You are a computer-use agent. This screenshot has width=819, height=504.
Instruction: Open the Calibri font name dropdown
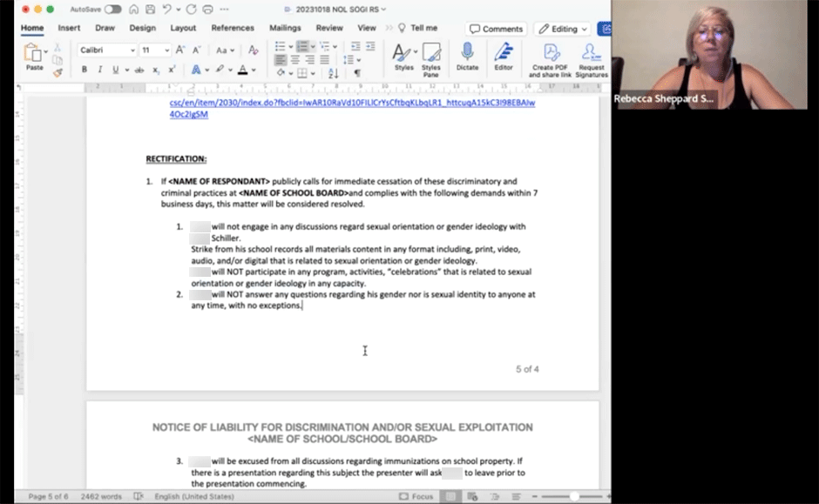132,50
